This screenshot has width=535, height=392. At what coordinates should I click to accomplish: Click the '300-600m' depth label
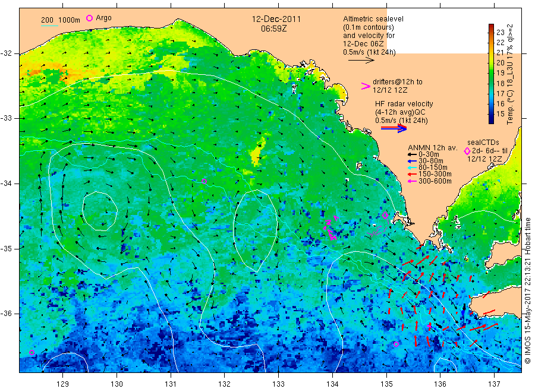coord(435,181)
